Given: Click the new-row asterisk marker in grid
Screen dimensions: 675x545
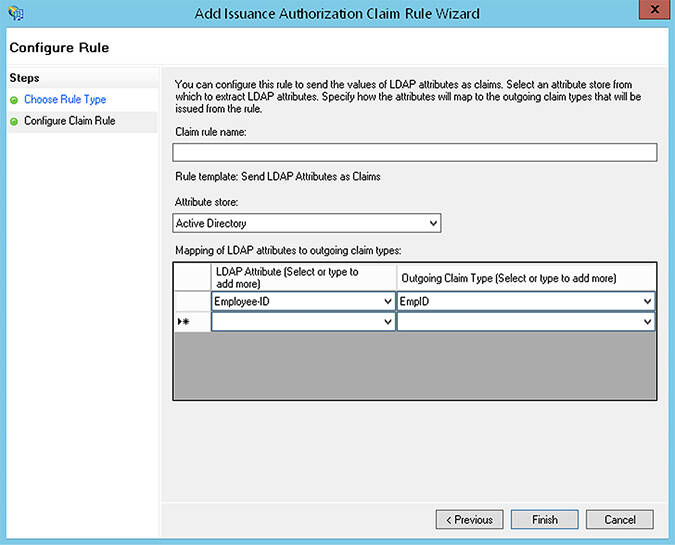Looking at the screenshot, I should click(184, 322).
